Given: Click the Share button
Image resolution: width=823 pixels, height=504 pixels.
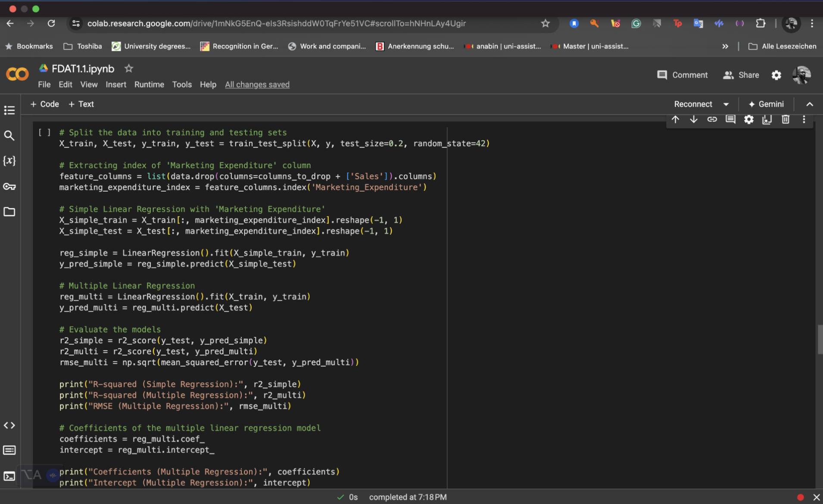Looking at the screenshot, I should [x=741, y=75].
